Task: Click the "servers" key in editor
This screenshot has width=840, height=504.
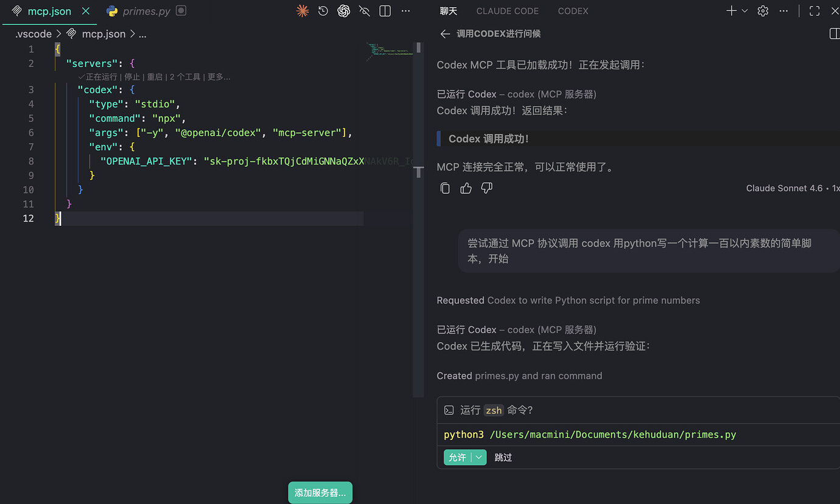Action: 92,63
